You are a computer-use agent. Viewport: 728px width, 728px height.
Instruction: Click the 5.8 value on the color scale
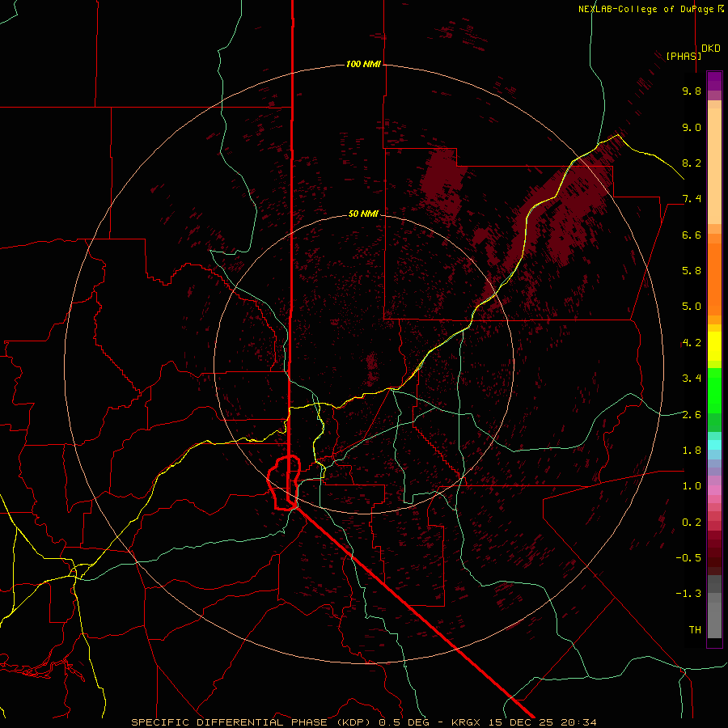[x=692, y=271]
